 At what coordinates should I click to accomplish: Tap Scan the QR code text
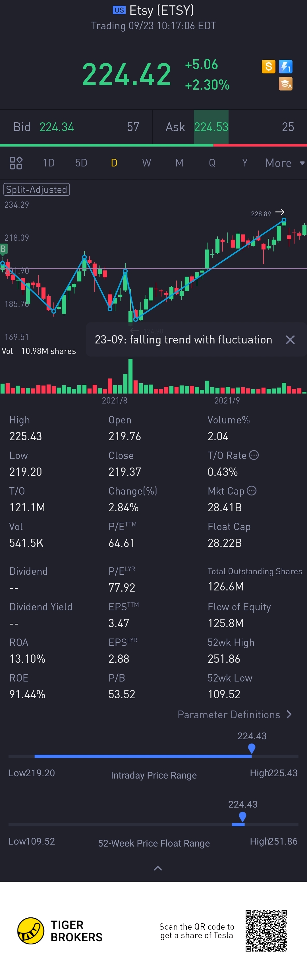pyautogui.click(x=196, y=931)
